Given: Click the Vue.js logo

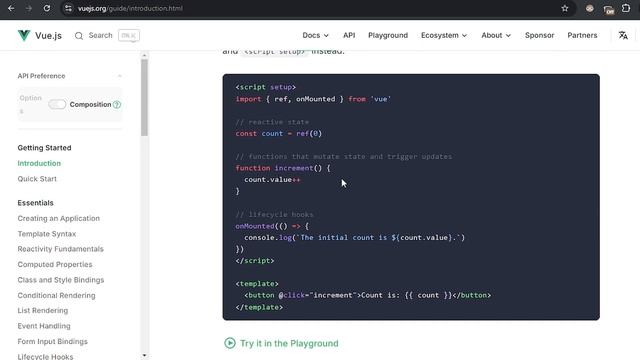Looking at the screenshot, I should tap(24, 36).
